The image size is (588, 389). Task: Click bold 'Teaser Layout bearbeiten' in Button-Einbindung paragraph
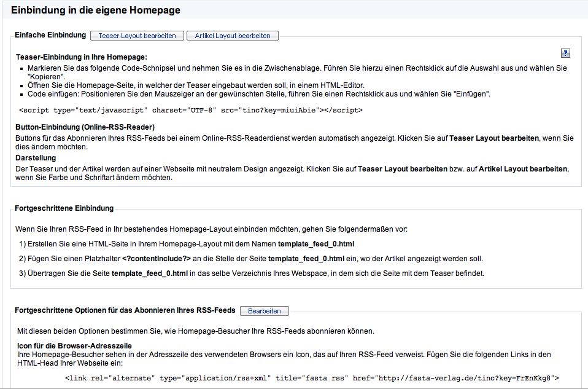[494, 138]
